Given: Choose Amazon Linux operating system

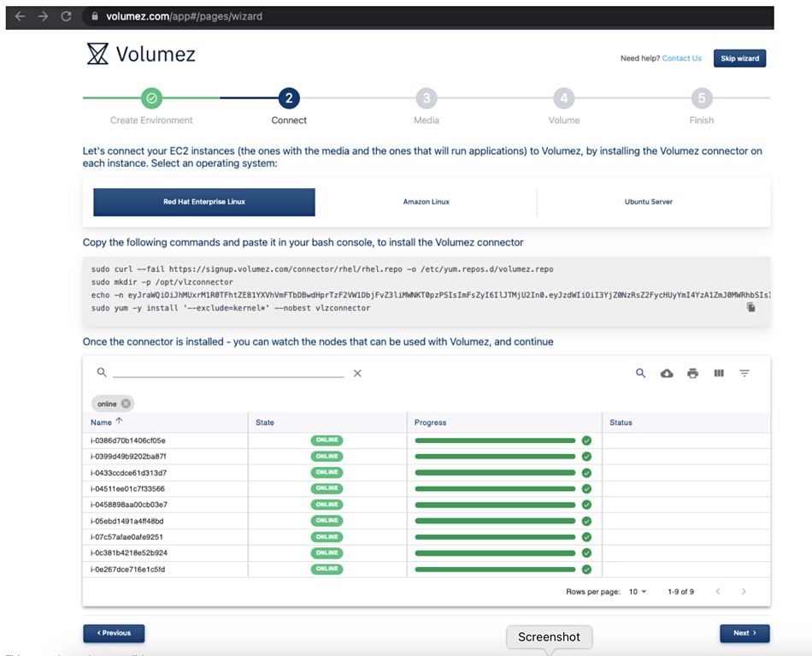Looking at the screenshot, I should click(427, 202).
